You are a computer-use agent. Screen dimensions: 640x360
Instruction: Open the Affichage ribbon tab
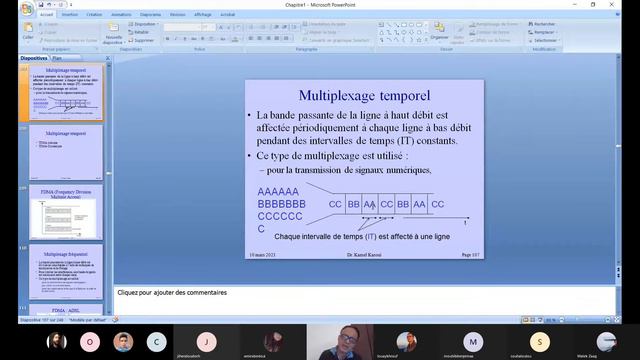pos(203,15)
